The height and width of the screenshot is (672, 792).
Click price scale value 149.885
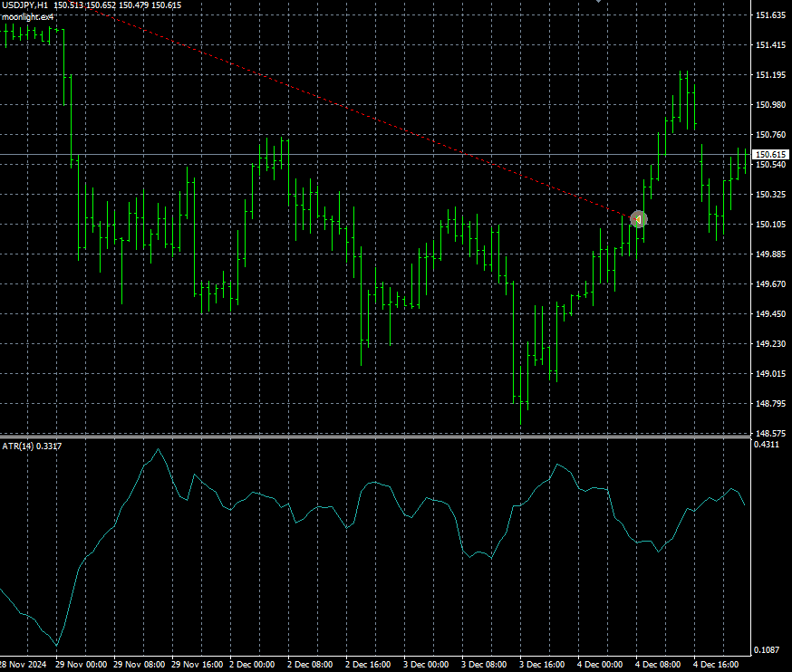(x=770, y=254)
